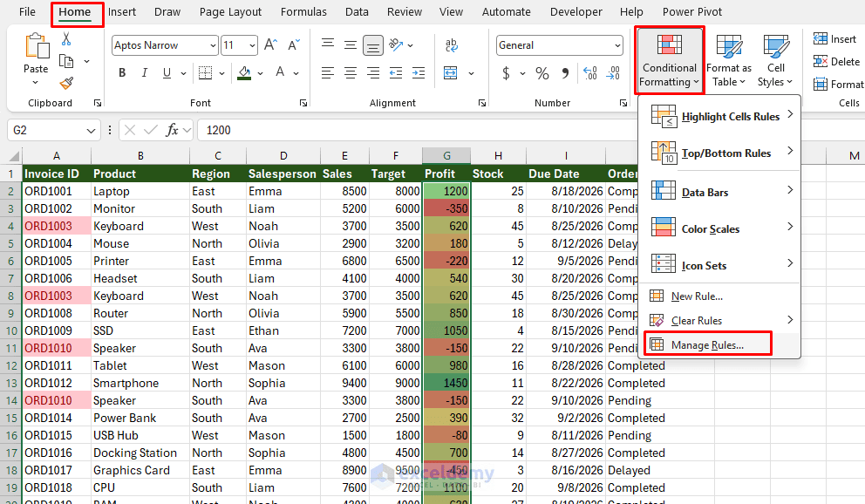The image size is (865, 504).
Task: Open the font name dropdown
Action: [213, 45]
